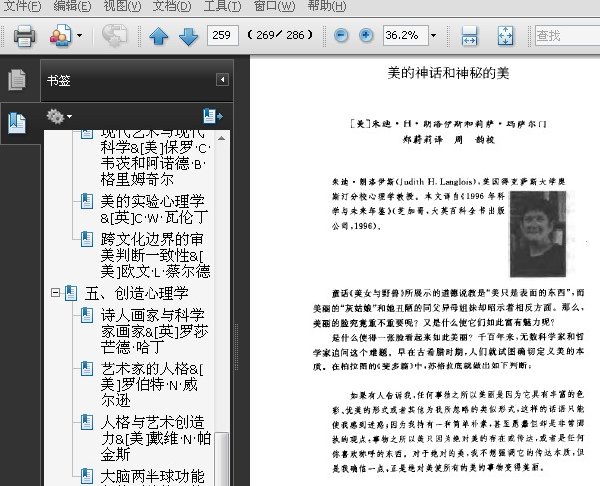Open the collaborate people icon tool
This screenshot has height=486, width=600.
tap(60, 36)
